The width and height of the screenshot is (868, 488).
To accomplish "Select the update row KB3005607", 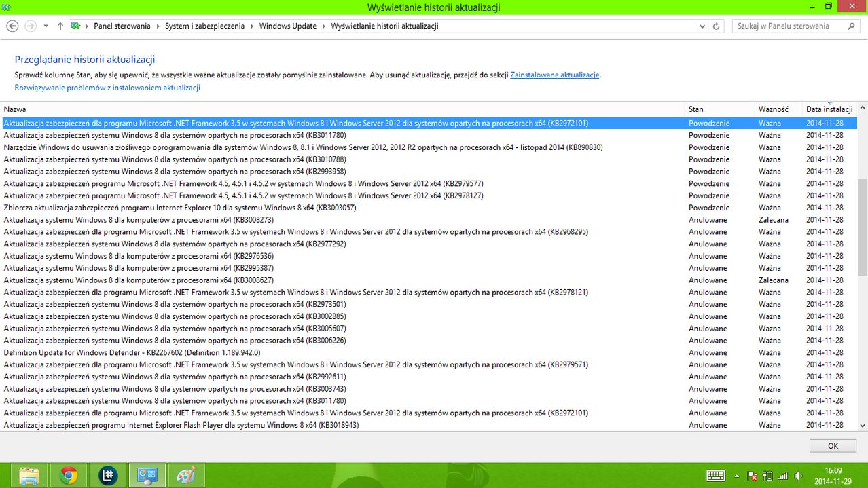I will pyautogui.click(x=429, y=329).
